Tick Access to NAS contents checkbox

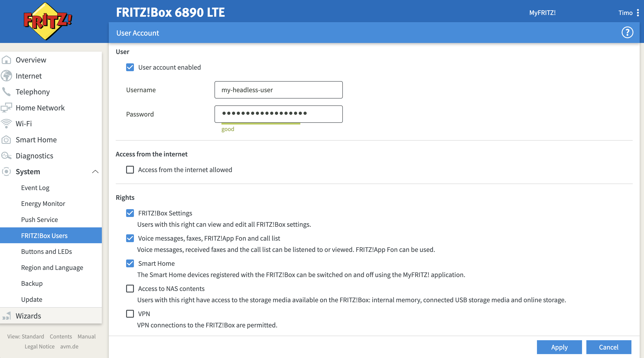(130, 289)
